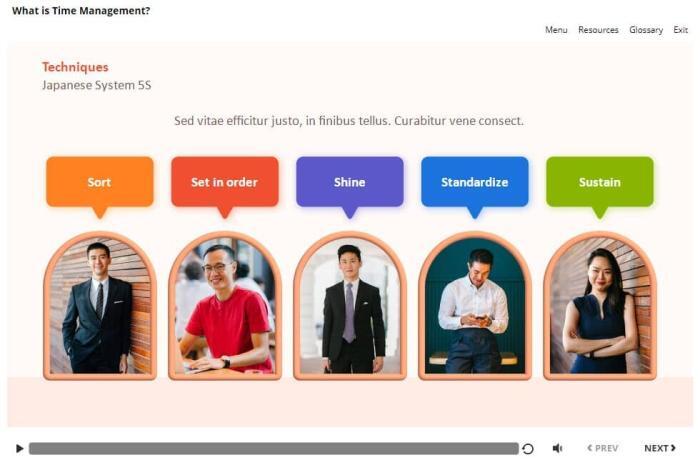Click the photo under the Shine bubble

click(x=350, y=306)
